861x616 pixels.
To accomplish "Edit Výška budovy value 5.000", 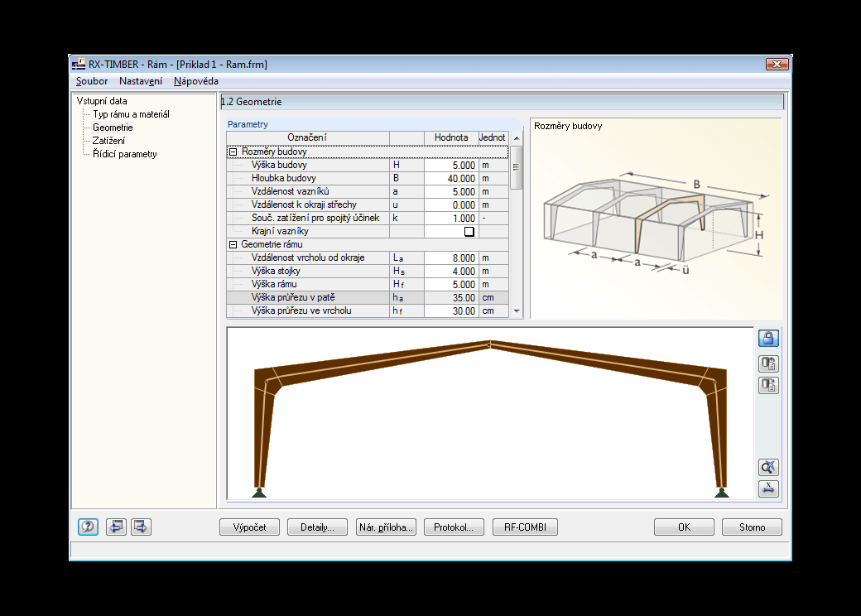I will (x=451, y=166).
